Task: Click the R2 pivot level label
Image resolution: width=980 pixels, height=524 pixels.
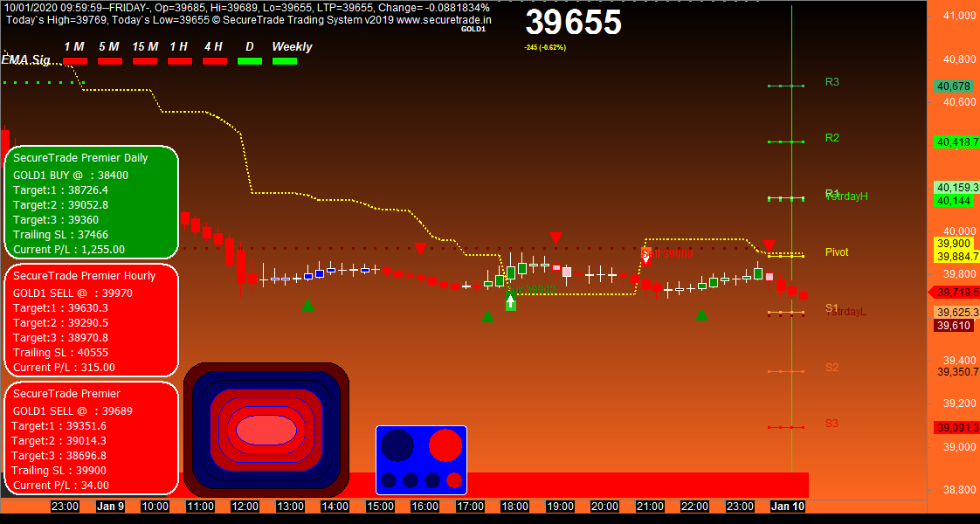Action: [832, 137]
